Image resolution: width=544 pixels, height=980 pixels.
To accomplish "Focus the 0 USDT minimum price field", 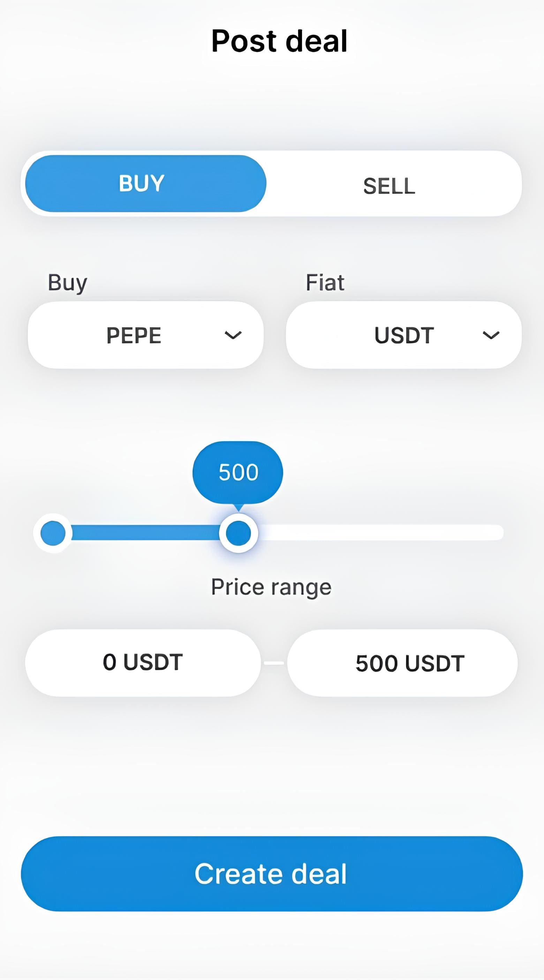I will click(143, 662).
